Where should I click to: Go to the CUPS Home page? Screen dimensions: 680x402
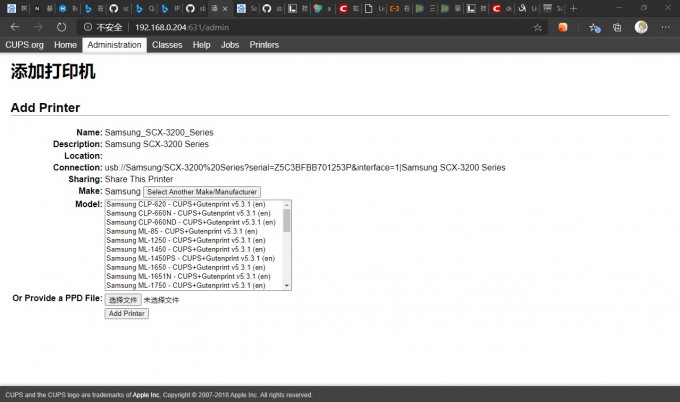(x=65, y=45)
